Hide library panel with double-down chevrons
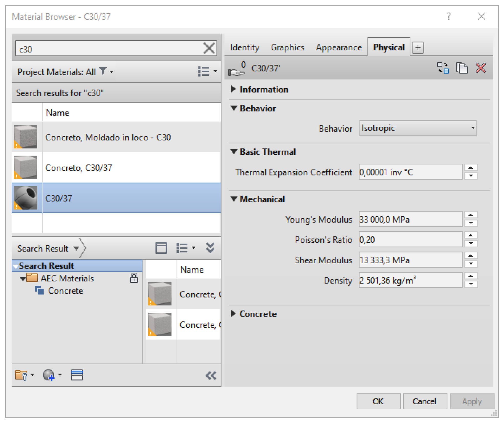The height and width of the screenshot is (426, 504). click(x=210, y=248)
